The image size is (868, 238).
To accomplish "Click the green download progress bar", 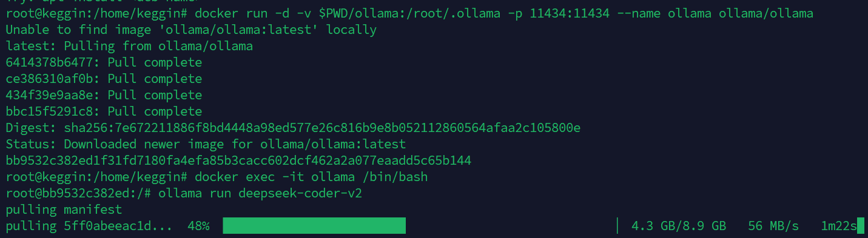I will [314, 226].
